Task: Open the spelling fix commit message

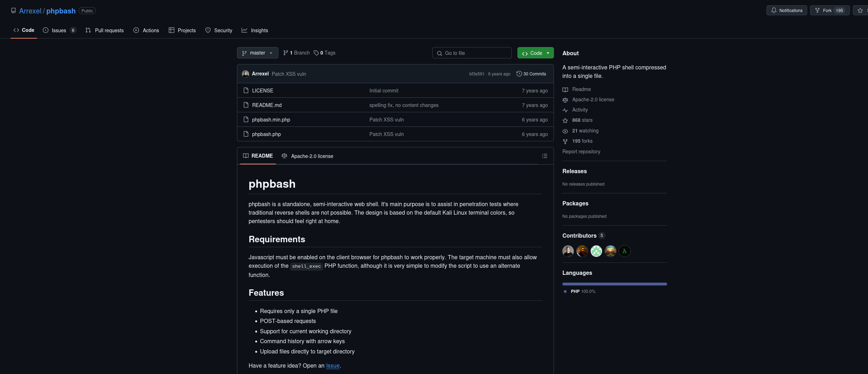Action: tap(404, 105)
